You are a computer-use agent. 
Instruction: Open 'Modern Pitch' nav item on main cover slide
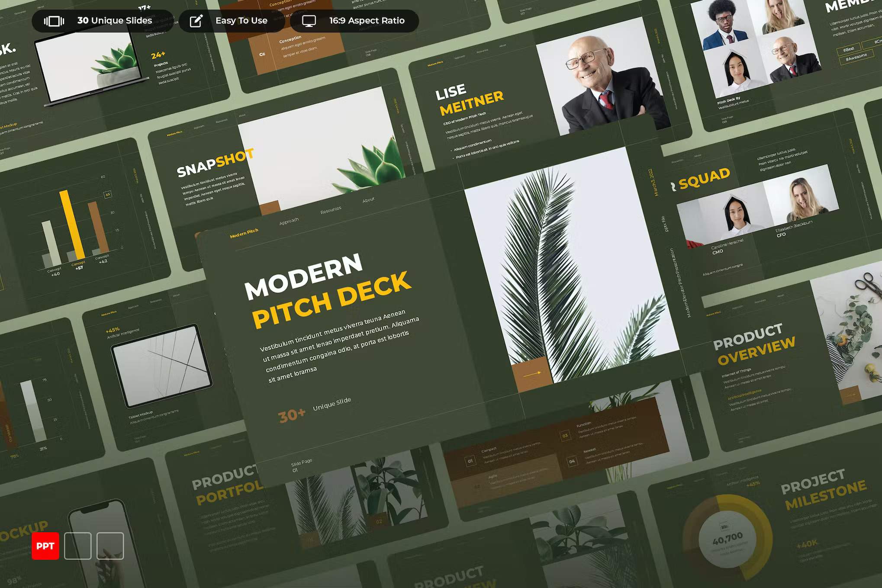pos(244,234)
